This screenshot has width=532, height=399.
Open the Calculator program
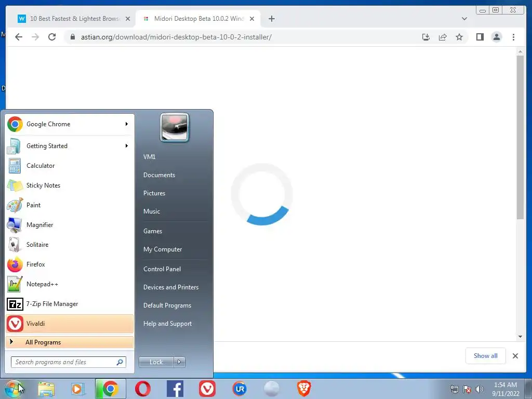click(70, 166)
